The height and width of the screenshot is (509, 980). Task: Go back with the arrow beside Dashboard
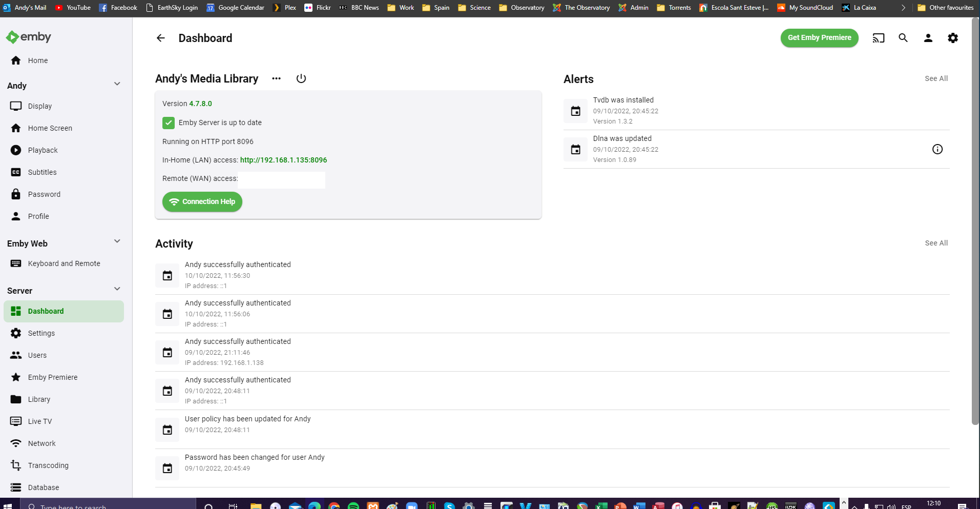[x=160, y=38]
